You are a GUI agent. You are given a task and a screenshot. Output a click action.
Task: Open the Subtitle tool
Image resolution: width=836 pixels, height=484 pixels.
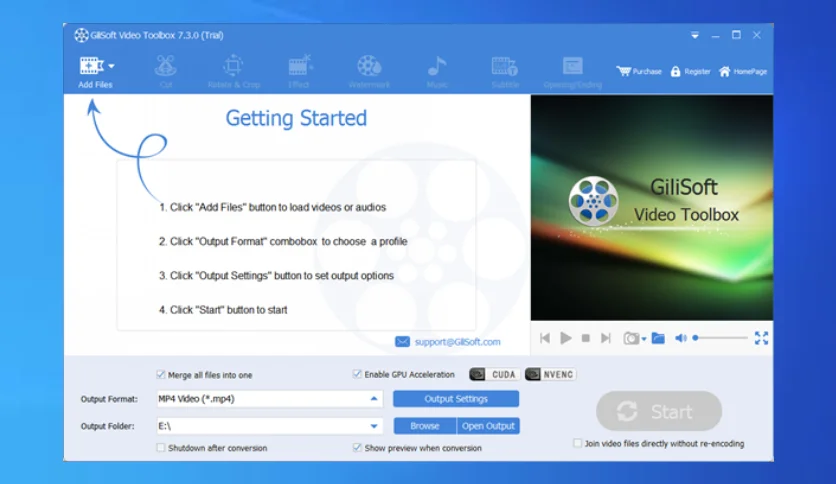tap(504, 71)
